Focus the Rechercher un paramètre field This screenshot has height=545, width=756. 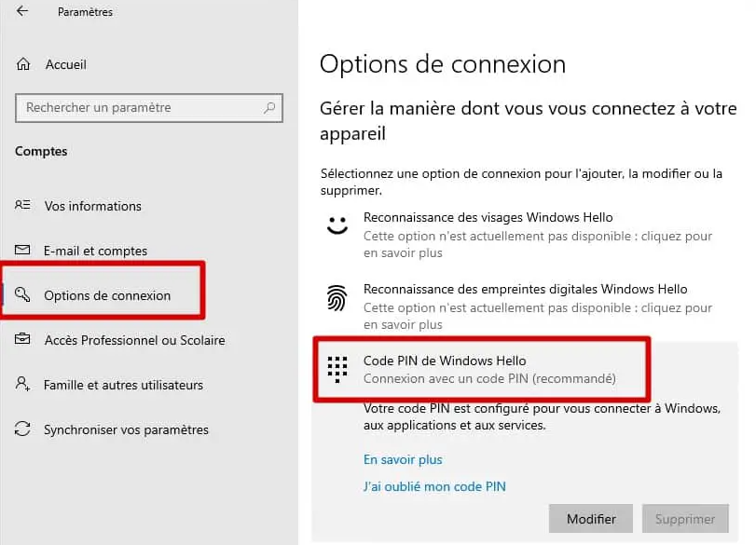pos(140,108)
